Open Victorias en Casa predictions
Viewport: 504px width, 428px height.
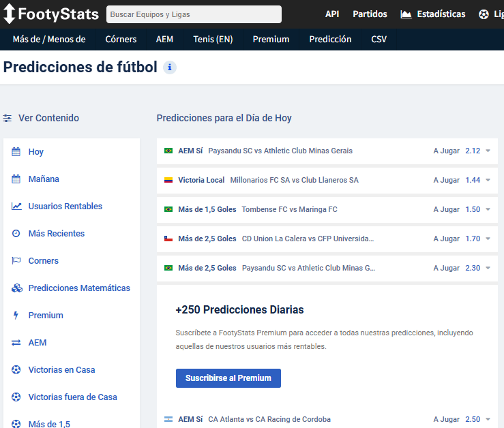pos(61,370)
